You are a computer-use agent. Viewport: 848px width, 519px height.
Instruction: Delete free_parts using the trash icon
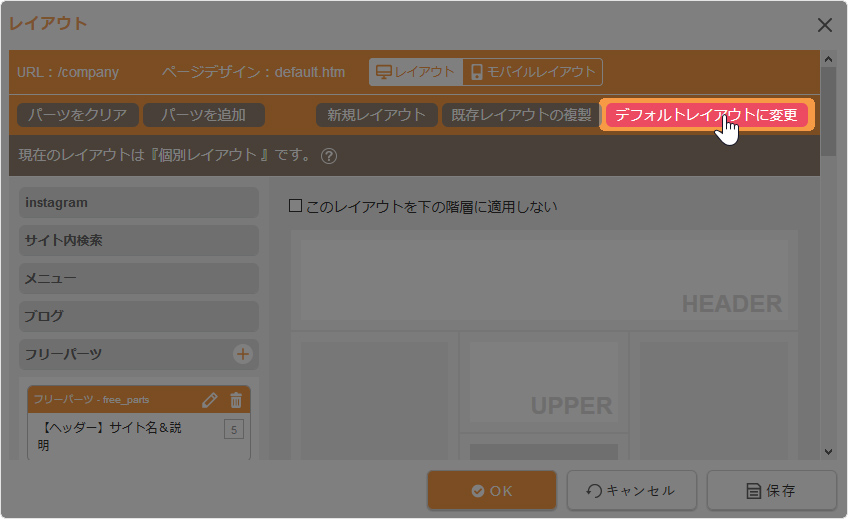[236, 400]
